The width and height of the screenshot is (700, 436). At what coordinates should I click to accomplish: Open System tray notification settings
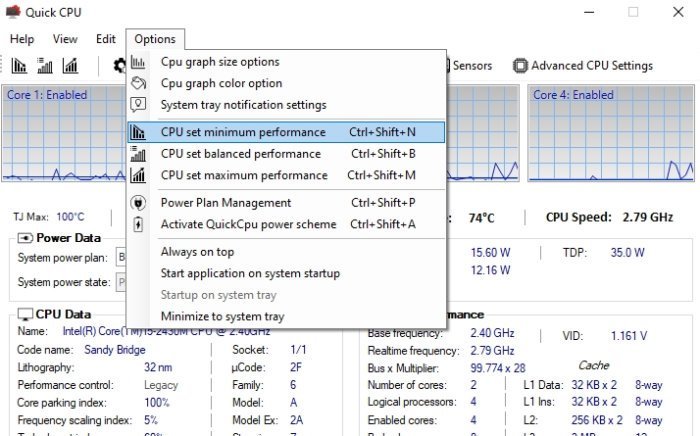pyautogui.click(x=286, y=105)
